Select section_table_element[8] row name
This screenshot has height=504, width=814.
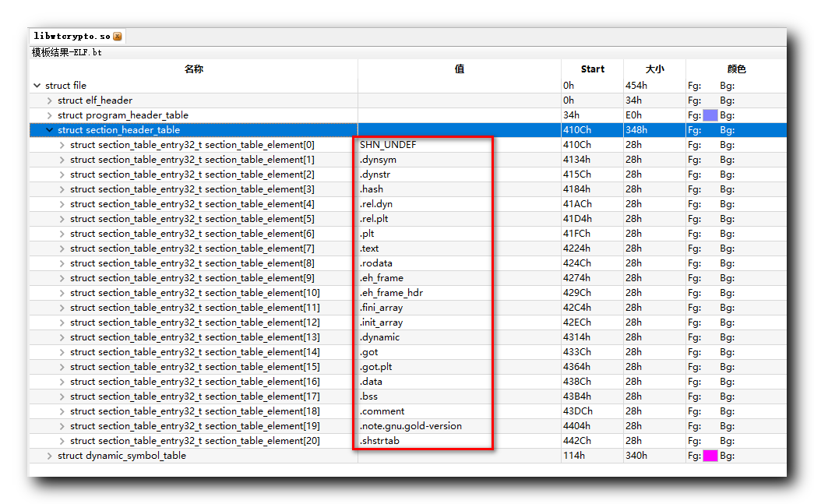192,263
